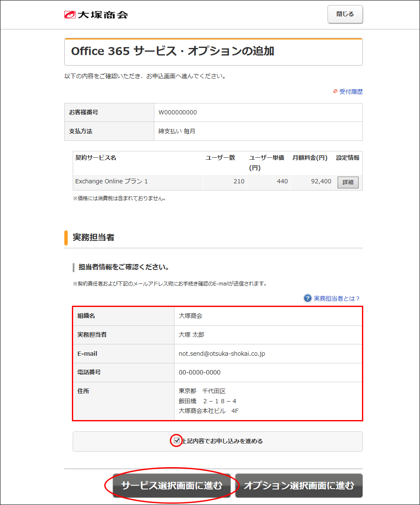Viewport: 420px width, 505px height.
Task: Click the contact name 大塚 太郎
Action: [x=191, y=335]
